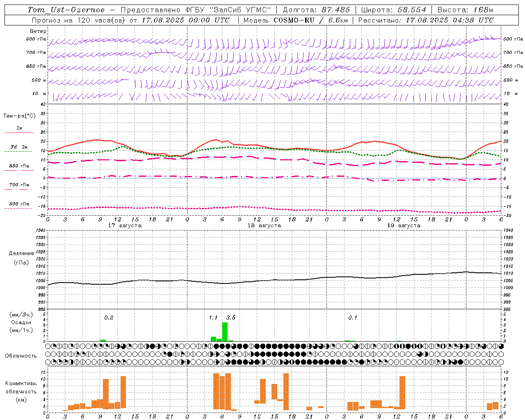
Task: Click the date label 17 августа
Action: (x=125, y=226)
